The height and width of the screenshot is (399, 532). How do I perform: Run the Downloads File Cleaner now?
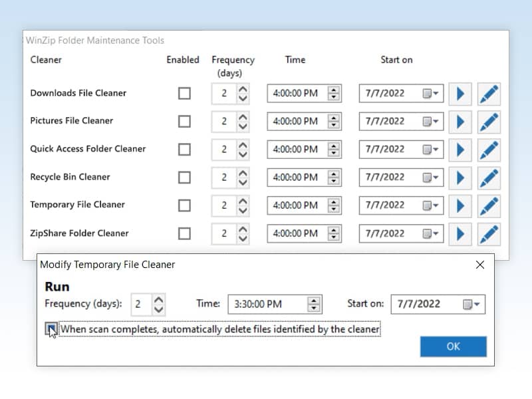tap(460, 93)
